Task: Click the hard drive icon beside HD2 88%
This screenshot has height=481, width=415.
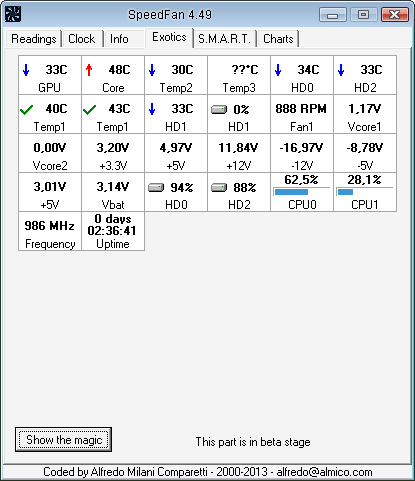Action: 219,187
